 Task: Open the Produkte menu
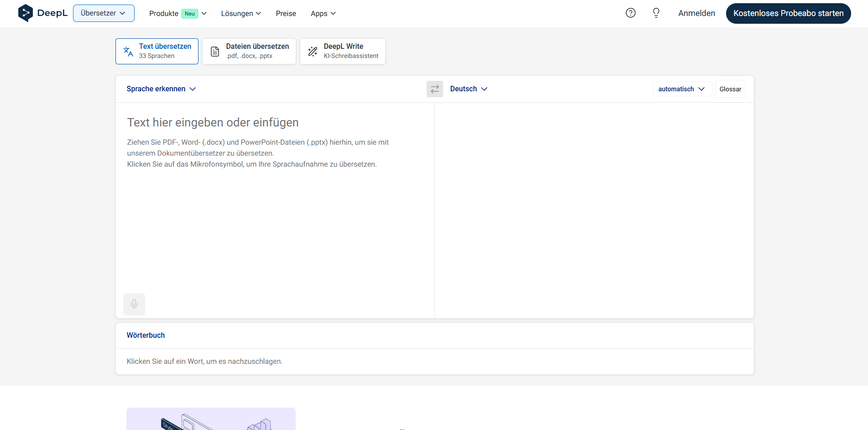tap(178, 14)
